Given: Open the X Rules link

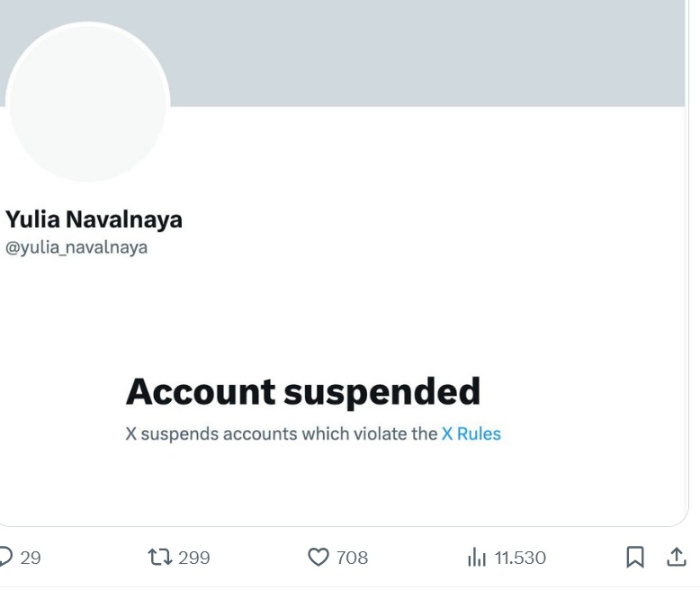Looking at the screenshot, I should point(471,434).
